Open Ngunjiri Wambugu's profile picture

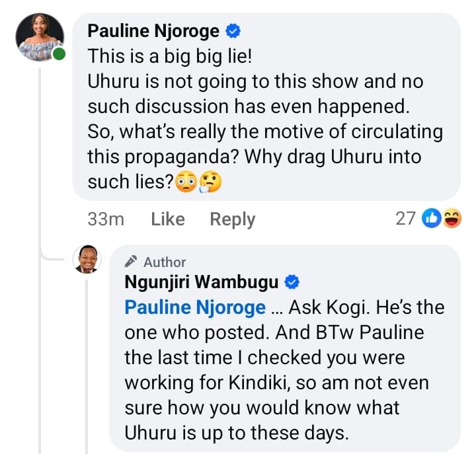pos(87,259)
